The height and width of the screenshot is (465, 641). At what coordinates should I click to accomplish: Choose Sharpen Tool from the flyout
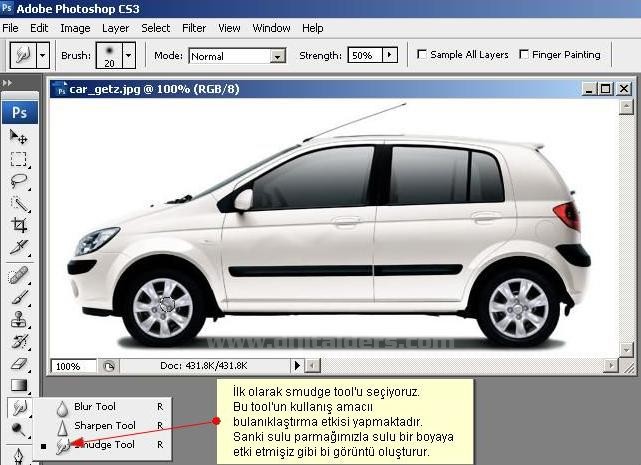(103, 426)
